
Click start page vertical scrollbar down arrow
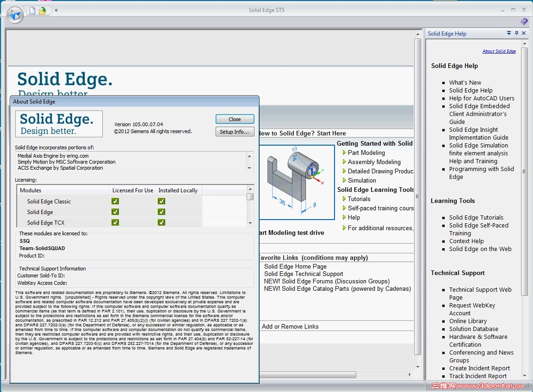(x=418, y=367)
